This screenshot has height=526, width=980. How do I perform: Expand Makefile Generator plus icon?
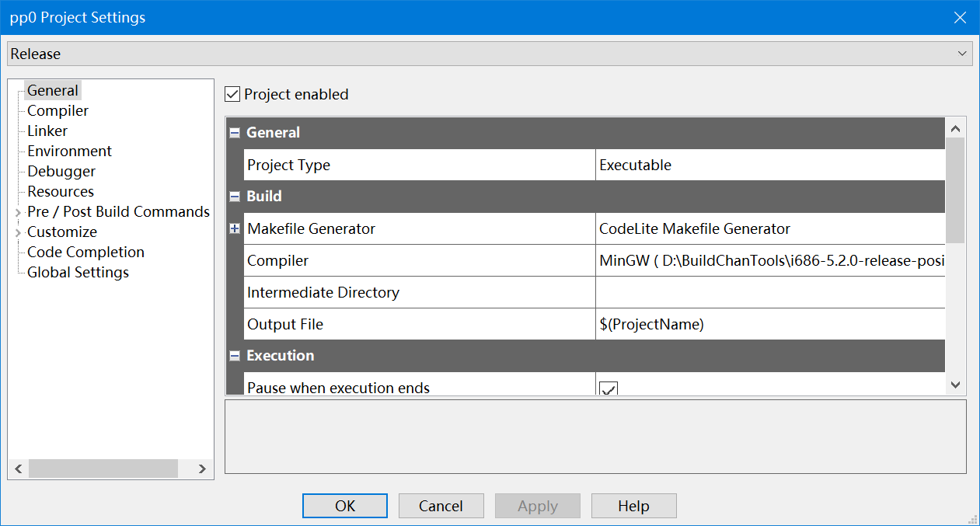point(235,229)
